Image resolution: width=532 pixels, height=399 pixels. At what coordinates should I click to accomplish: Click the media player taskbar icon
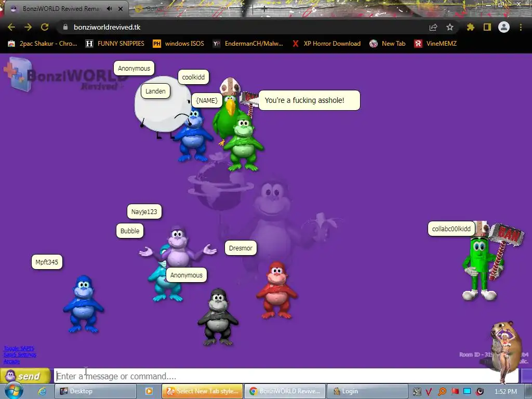coord(149,391)
